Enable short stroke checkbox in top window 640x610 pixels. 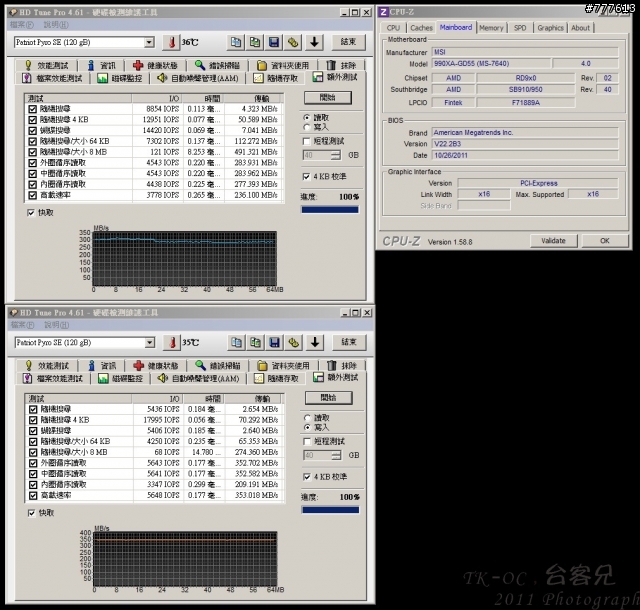tap(306, 141)
